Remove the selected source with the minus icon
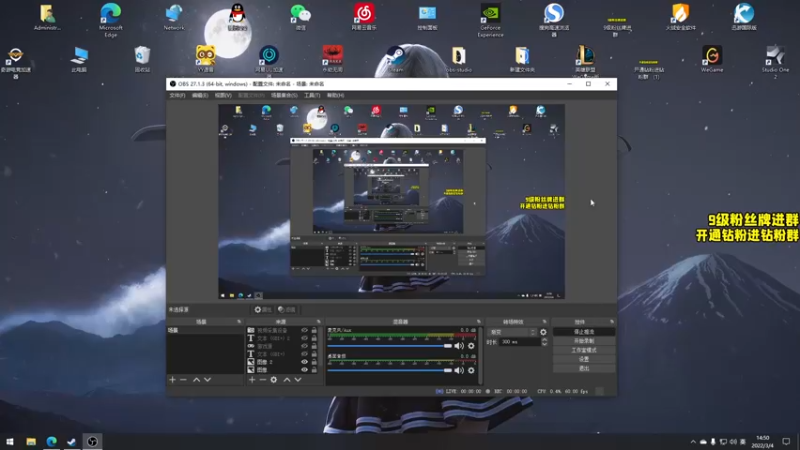The height and width of the screenshot is (450, 800). [263, 380]
